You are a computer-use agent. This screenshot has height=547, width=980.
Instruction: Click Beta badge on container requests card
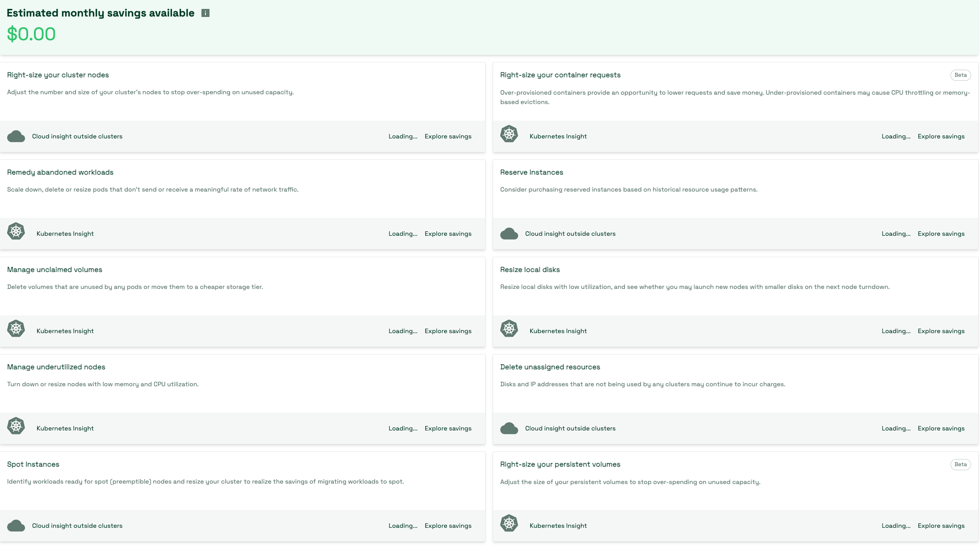pos(961,75)
